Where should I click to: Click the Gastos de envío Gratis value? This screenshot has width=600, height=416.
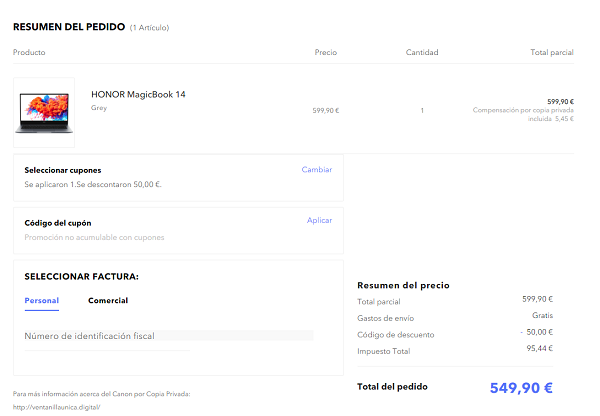[542, 315]
